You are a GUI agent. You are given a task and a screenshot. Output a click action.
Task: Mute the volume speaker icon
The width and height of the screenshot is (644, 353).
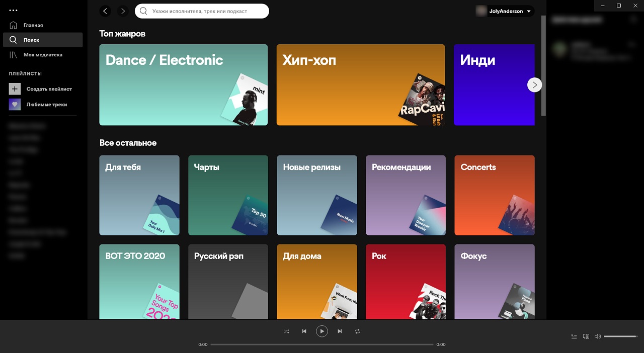597,336
